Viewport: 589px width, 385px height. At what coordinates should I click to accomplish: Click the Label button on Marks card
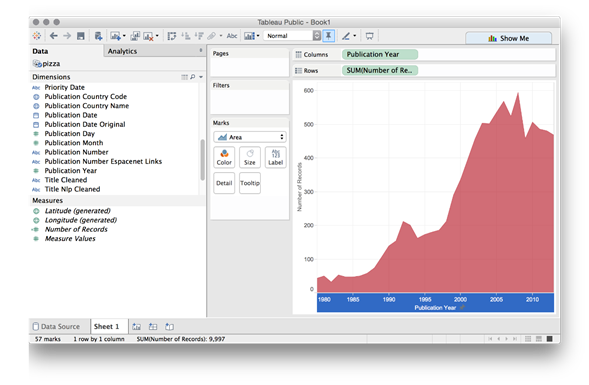[275, 157]
